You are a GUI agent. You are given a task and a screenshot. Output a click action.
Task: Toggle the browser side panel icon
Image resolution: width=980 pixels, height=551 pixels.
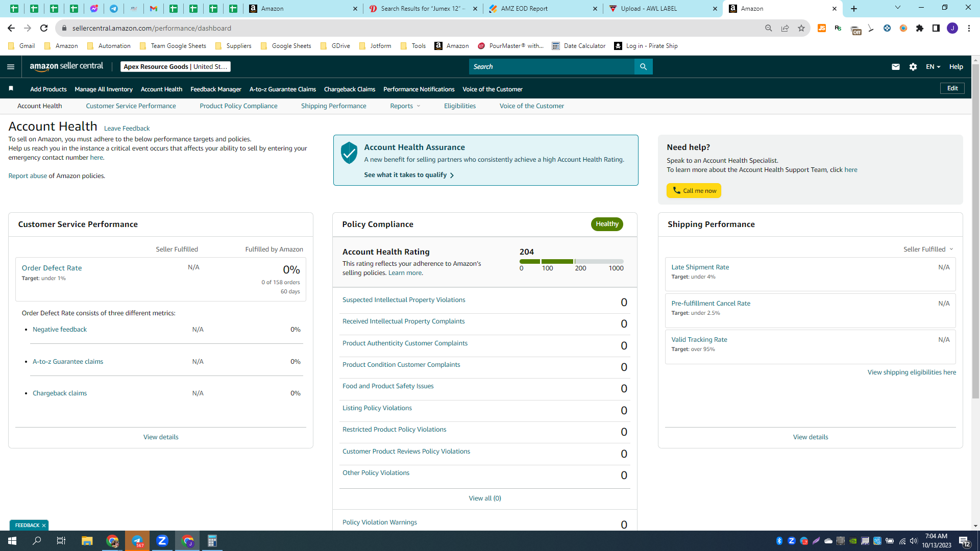click(x=936, y=28)
